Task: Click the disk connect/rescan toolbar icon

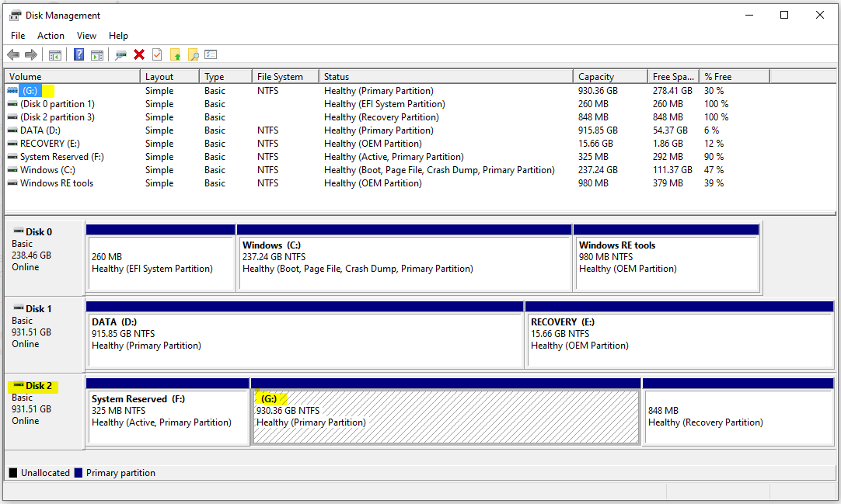Action: coord(120,54)
